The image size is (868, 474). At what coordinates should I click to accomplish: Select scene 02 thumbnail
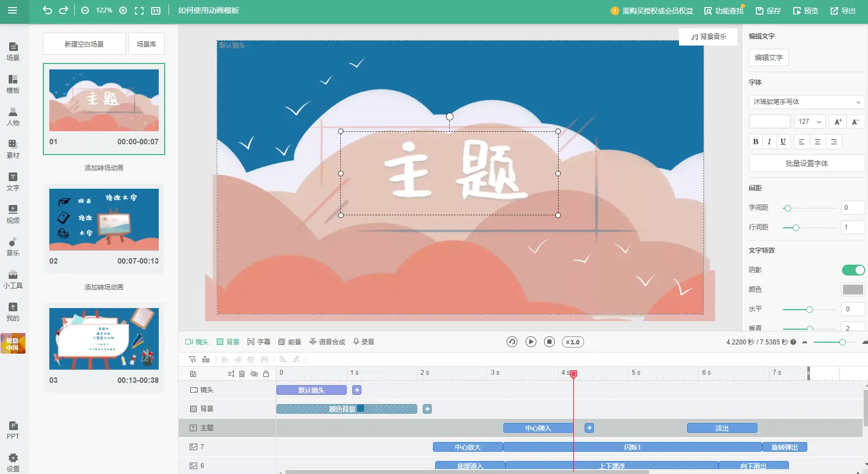click(104, 220)
